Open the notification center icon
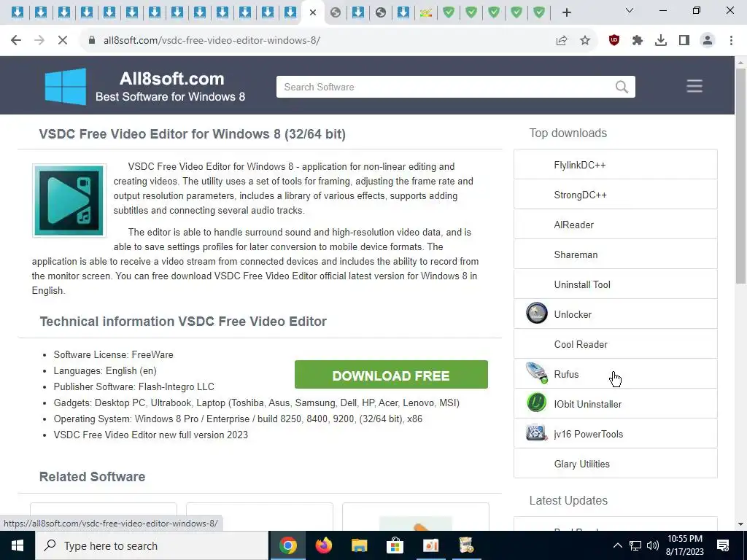 click(723, 545)
